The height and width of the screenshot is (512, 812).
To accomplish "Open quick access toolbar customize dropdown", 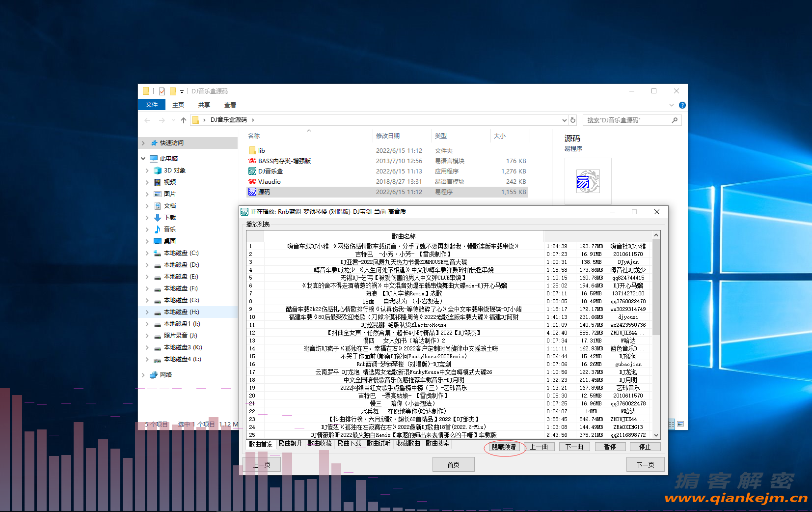I will 182,91.
